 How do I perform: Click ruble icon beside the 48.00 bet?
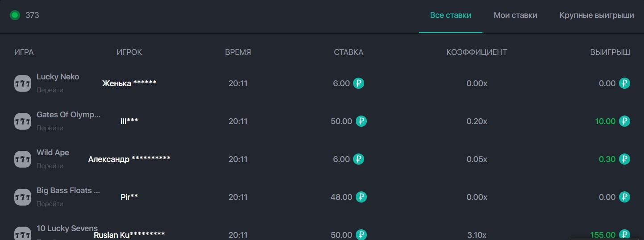coord(361,197)
